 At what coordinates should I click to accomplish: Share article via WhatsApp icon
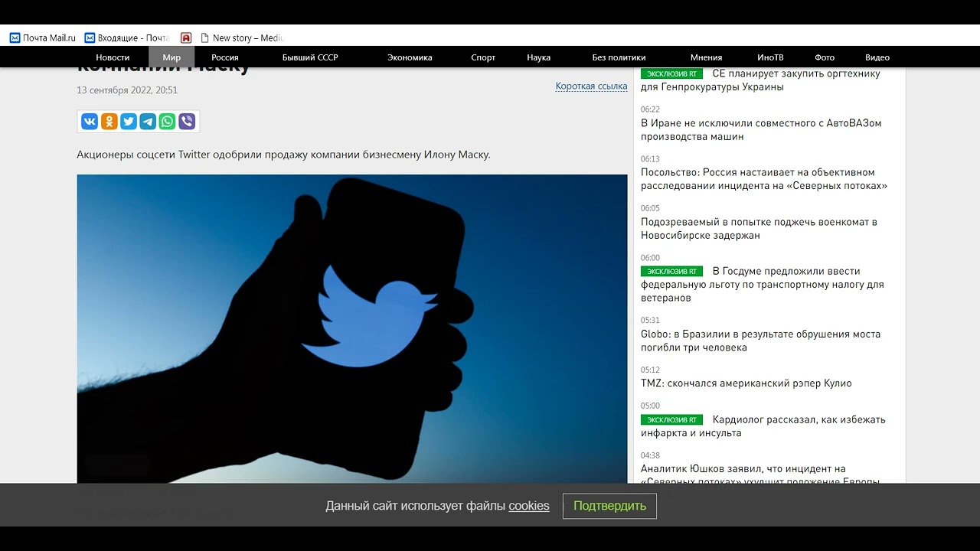coord(167,121)
